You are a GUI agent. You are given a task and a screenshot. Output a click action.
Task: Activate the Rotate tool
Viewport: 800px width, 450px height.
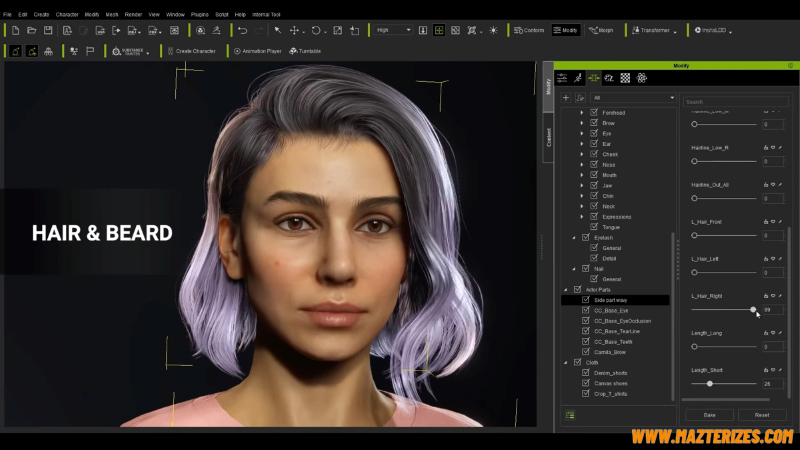tap(316, 31)
